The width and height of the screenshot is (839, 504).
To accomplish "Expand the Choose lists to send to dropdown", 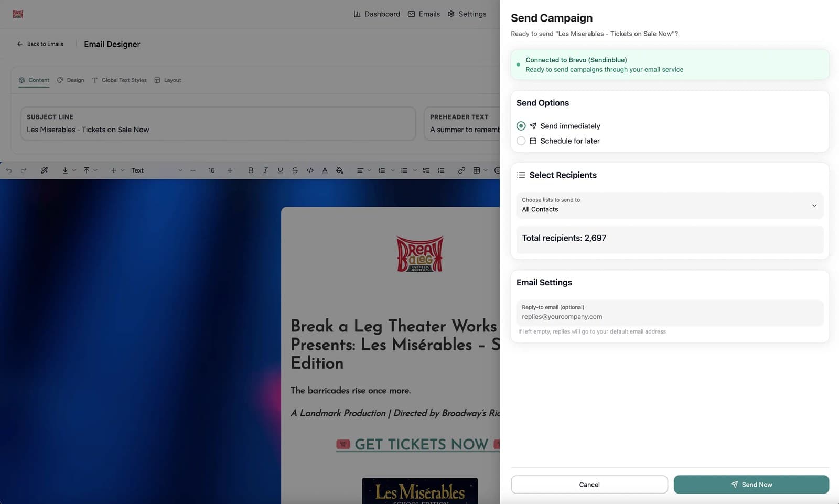I will tap(670, 205).
